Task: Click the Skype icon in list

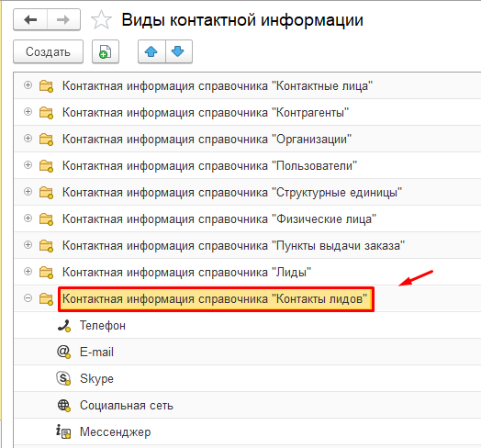Action: (x=63, y=378)
